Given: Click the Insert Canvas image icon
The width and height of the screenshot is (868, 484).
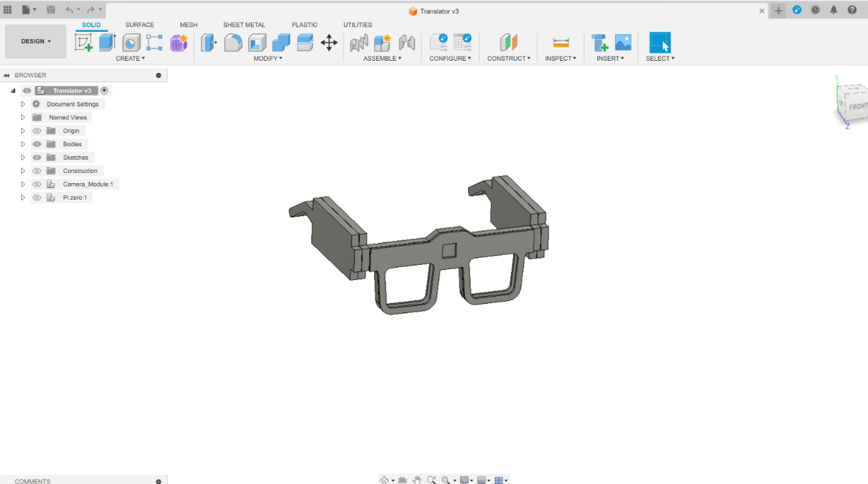Looking at the screenshot, I should [x=623, y=43].
